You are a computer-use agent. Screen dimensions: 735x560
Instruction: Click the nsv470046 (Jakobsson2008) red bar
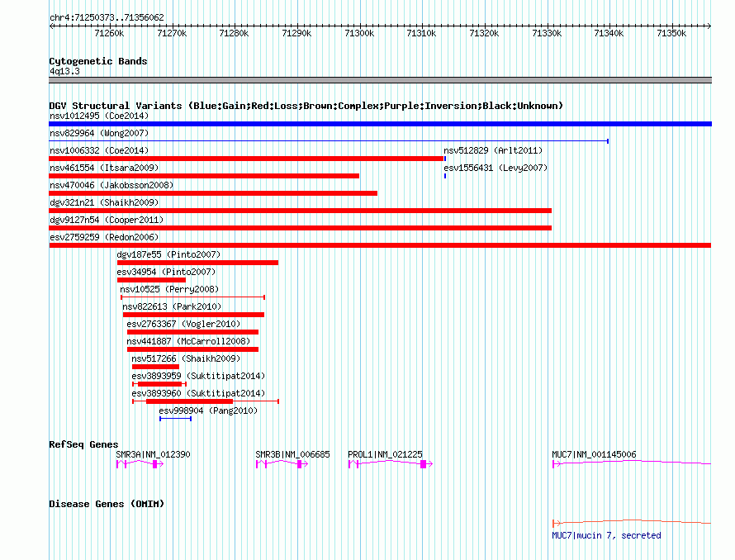[213, 193]
